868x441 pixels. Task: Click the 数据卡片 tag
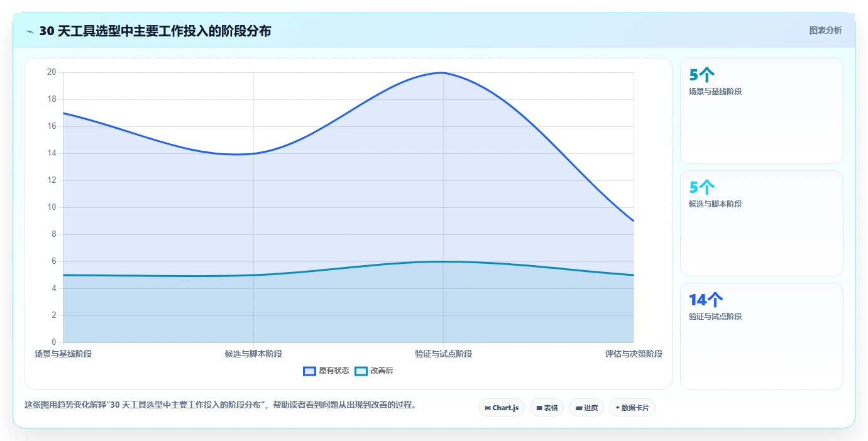click(632, 408)
